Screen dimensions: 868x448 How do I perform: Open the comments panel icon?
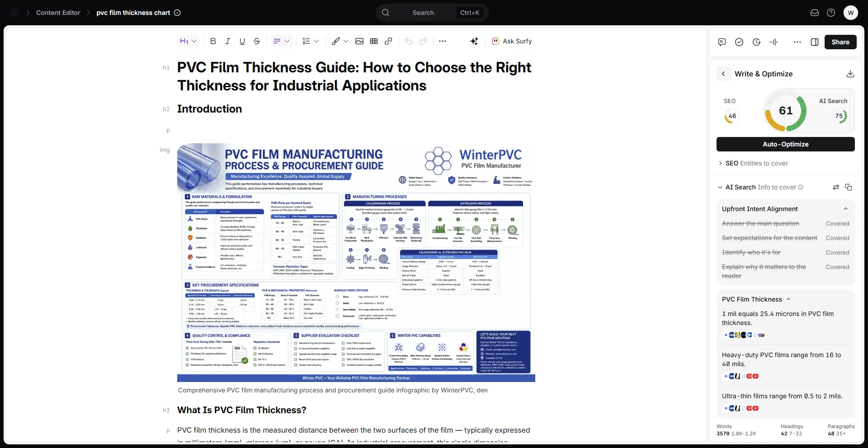point(722,42)
